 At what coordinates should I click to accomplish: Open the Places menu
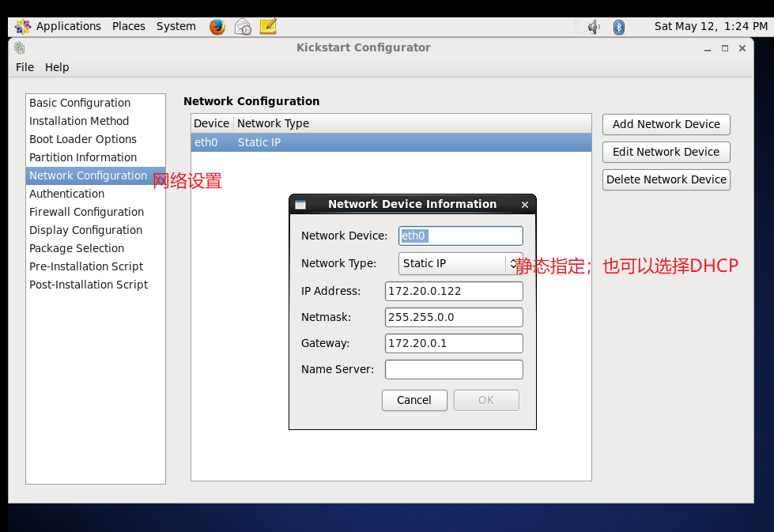128,26
